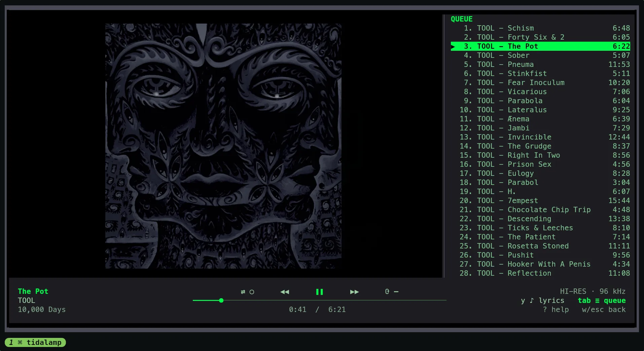Play Pneuma from the queue list
The image size is (644, 351).
click(540, 65)
